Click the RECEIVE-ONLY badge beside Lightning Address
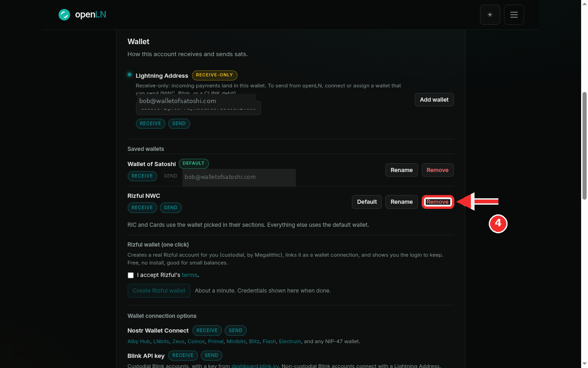This screenshot has width=588, height=368. (x=215, y=75)
